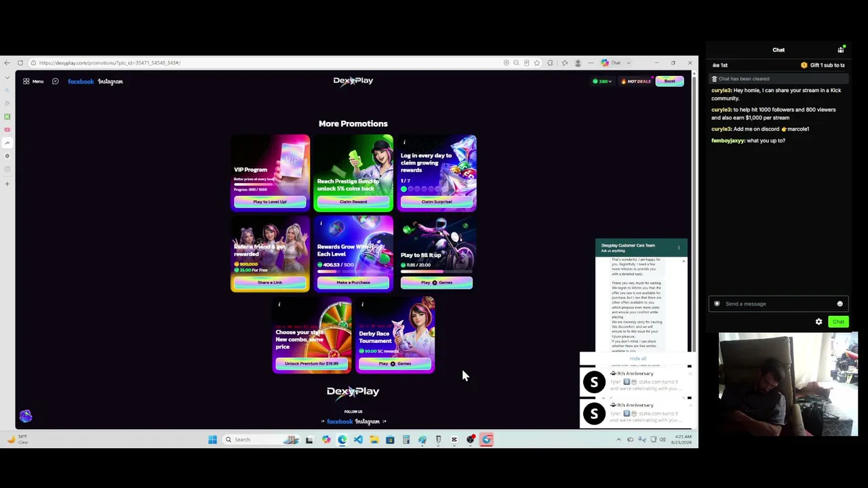This screenshot has height=488, width=868.
Task: Click Claim Surprise on daily login card
Action: (x=436, y=202)
